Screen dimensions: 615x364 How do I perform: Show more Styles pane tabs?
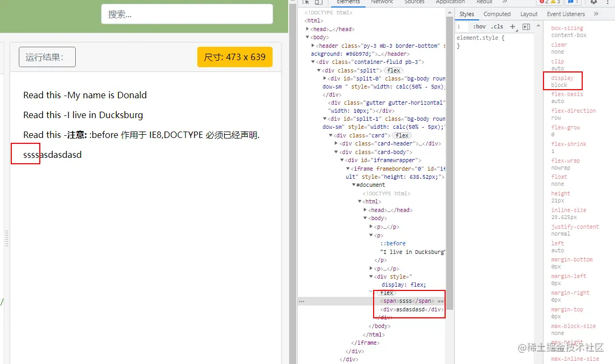596,14
